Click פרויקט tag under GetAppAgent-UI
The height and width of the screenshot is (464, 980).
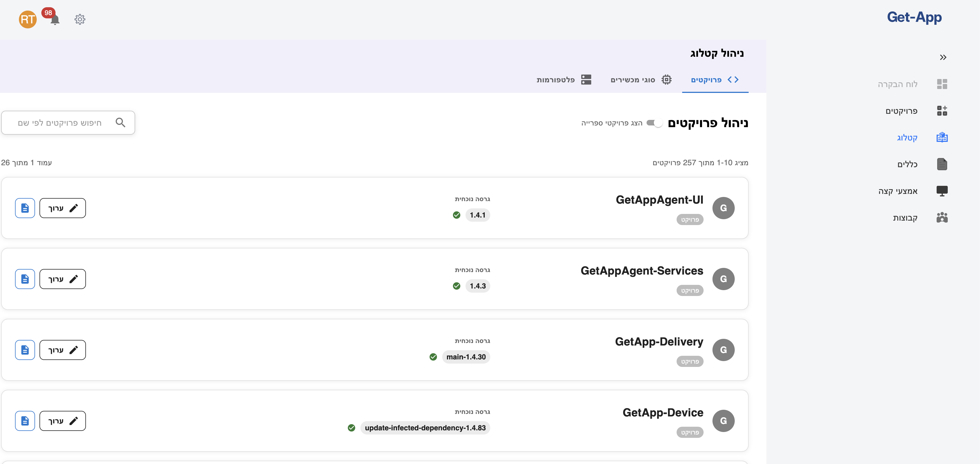pyautogui.click(x=690, y=220)
